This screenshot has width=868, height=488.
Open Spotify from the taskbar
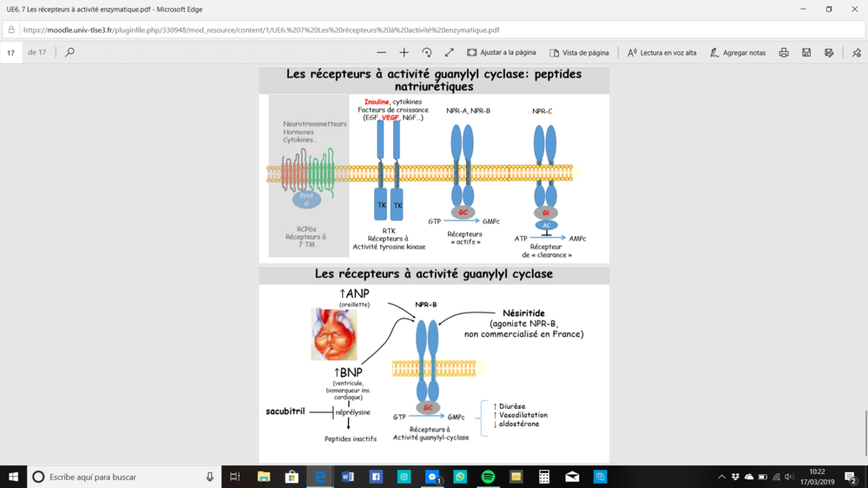[x=488, y=477]
